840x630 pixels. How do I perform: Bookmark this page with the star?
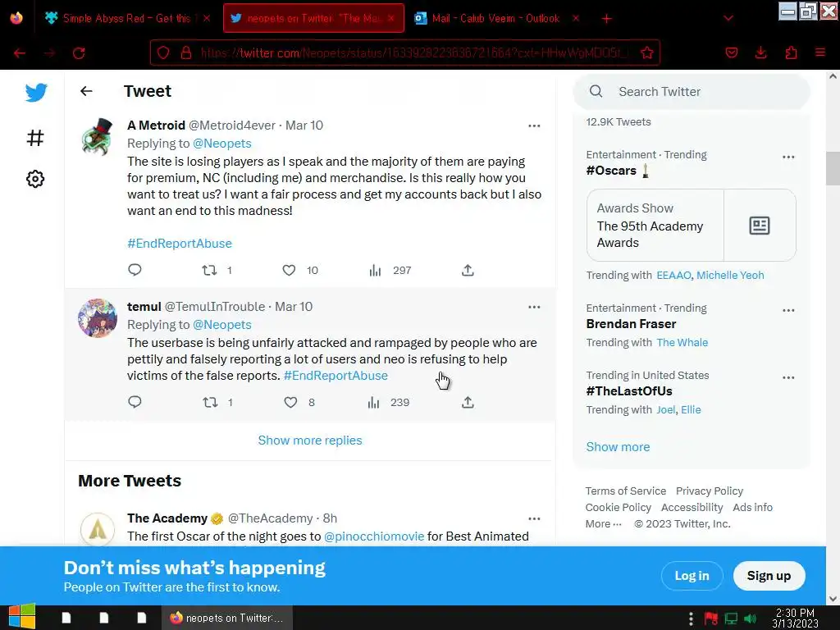click(646, 53)
